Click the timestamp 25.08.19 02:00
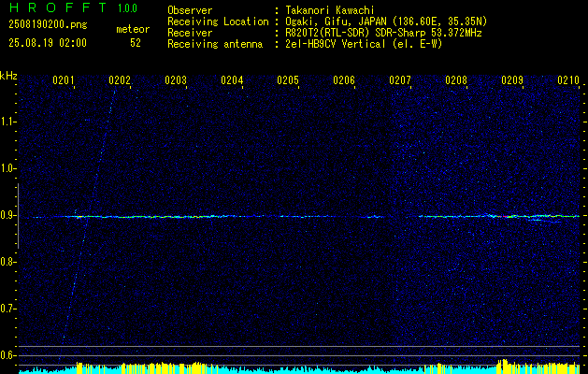588x374 pixels. click(48, 43)
